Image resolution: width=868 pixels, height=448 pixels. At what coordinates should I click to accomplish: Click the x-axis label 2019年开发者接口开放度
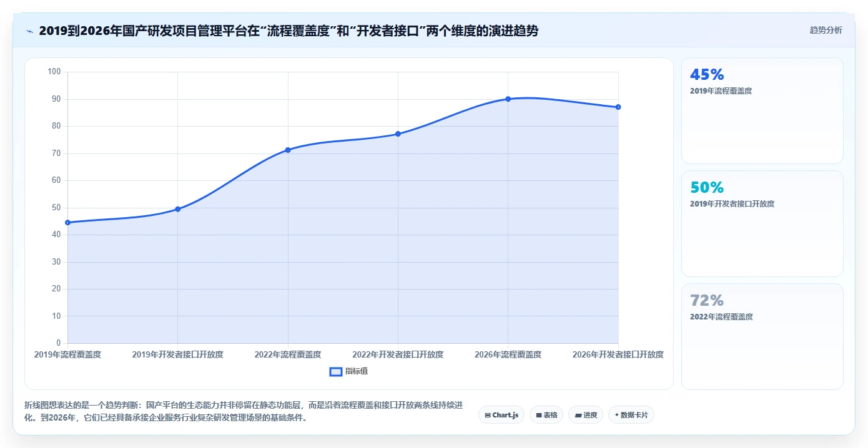coord(177,354)
